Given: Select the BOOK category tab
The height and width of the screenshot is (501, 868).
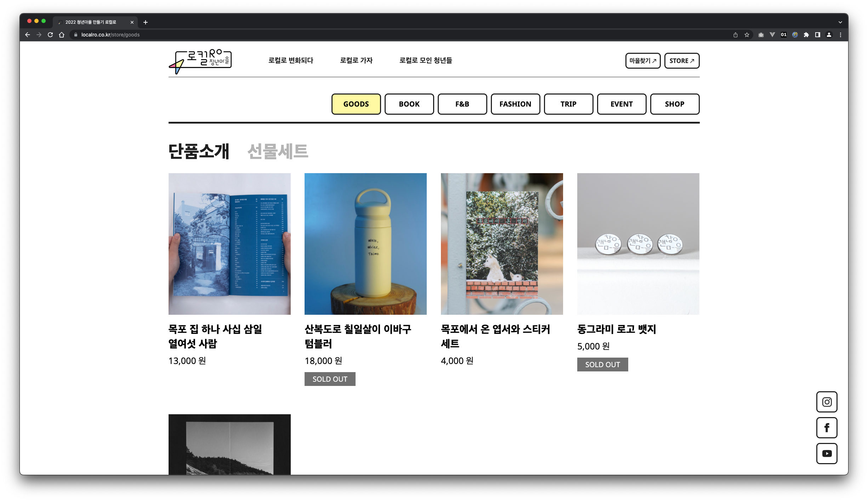Looking at the screenshot, I should point(409,104).
